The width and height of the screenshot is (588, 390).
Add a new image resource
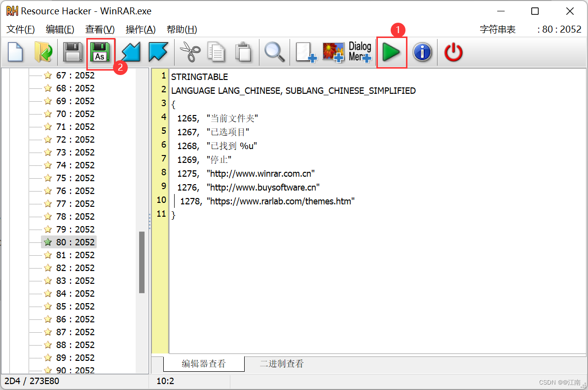[x=333, y=53]
